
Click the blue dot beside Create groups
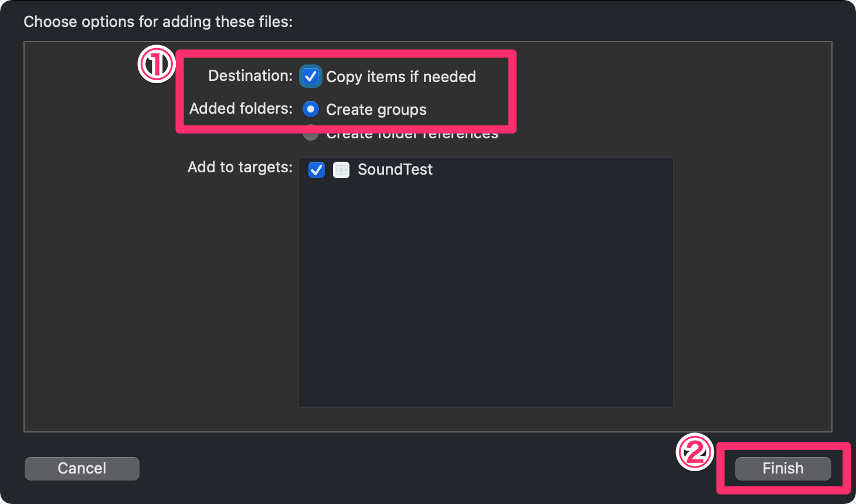[x=311, y=109]
